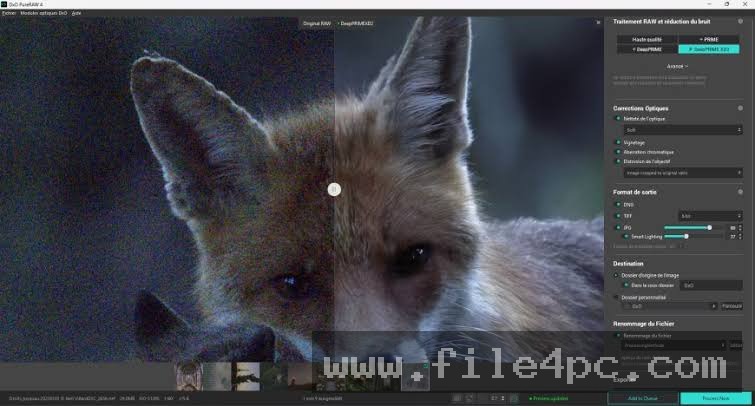Toggle the Aberration chromatique correction
The image size is (755, 406).
pyautogui.click(x=618, y=152)
